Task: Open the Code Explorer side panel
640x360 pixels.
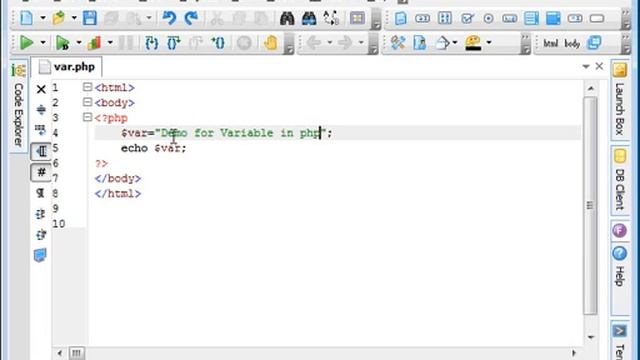Action: point(18,106)
